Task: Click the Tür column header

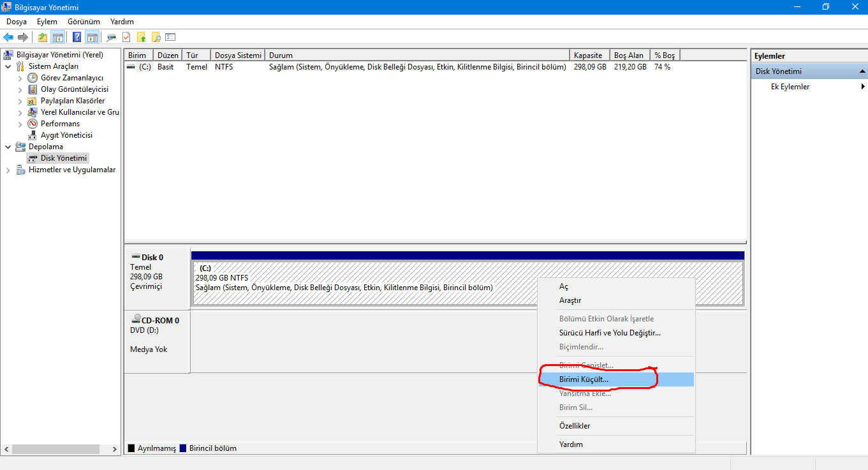Action: [x=196, y=55]
